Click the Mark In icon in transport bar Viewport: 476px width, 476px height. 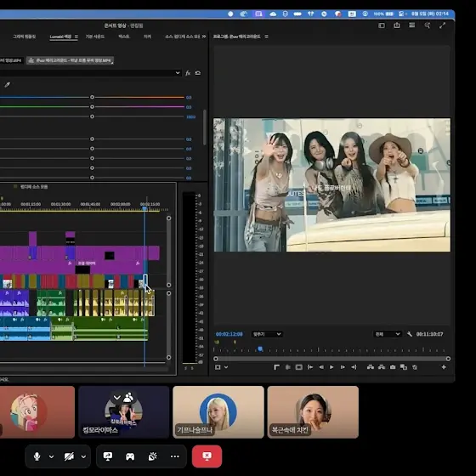276,367
